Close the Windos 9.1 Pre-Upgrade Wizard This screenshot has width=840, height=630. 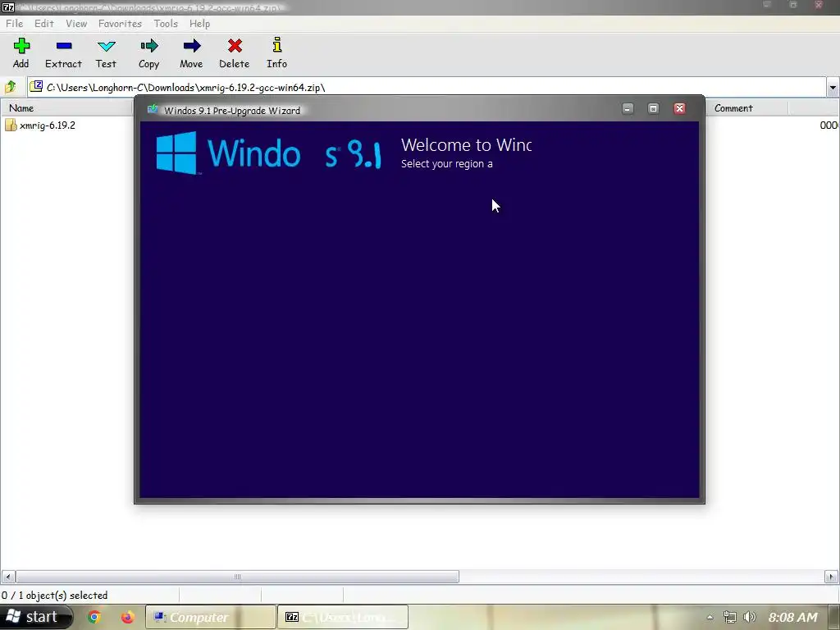click(x=679, y=109)
